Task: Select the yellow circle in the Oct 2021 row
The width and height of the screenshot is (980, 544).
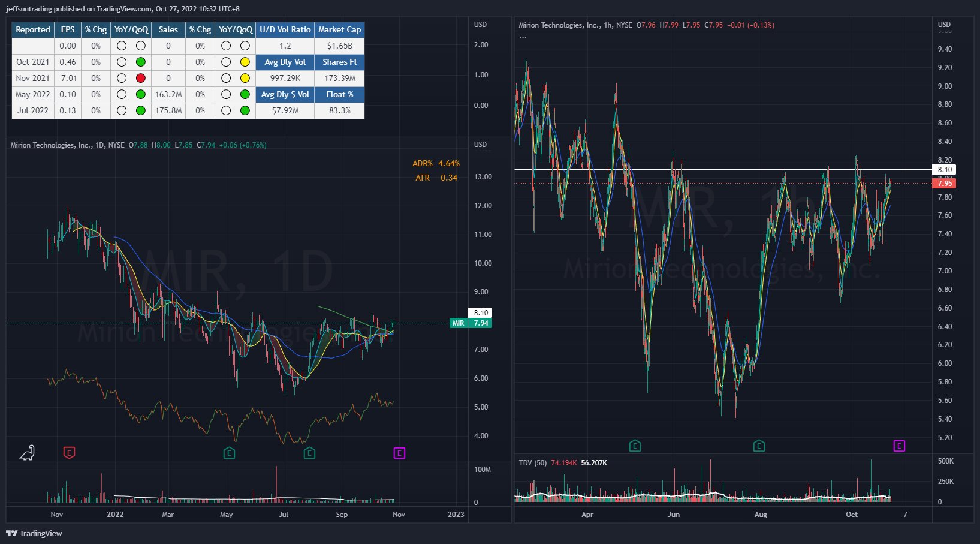Action: pyautogui.click(x=245, y=62)
